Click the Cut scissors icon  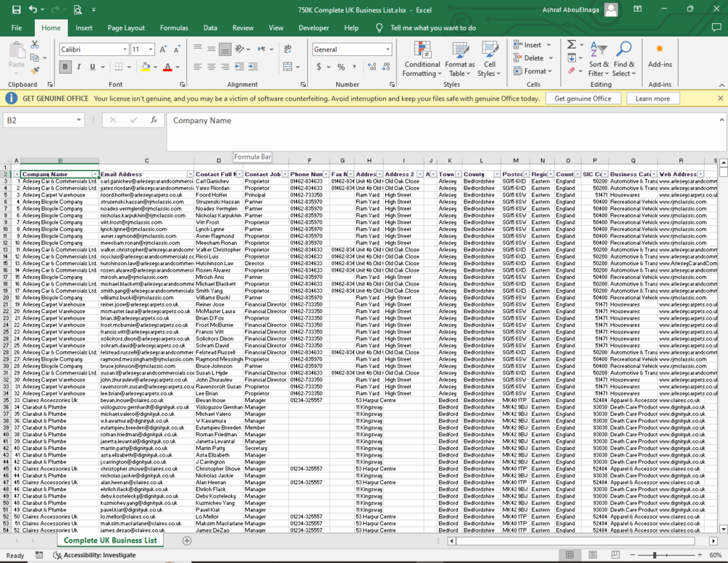35,45
